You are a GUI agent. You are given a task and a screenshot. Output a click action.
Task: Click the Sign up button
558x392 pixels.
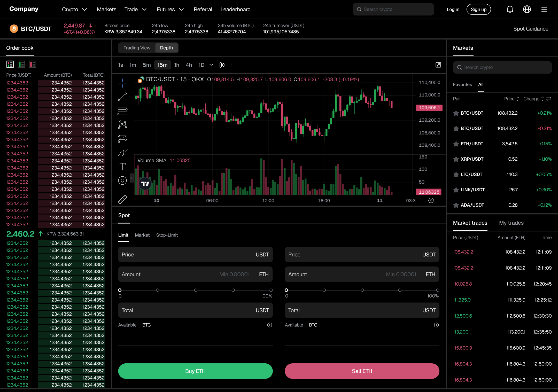[x=478, y=10]
